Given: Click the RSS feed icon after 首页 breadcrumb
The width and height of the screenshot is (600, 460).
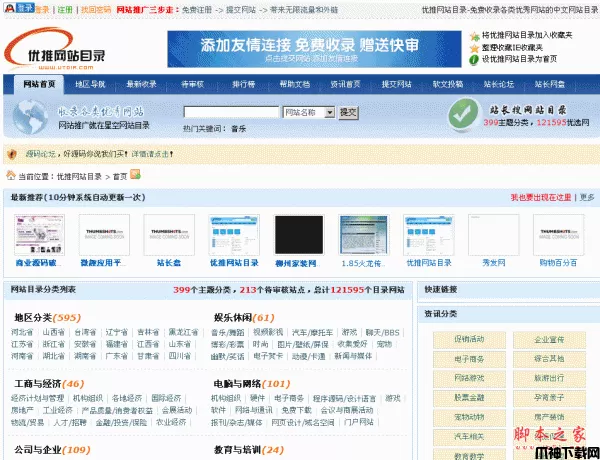Looking at the screenshot, I should pos(135,175).
